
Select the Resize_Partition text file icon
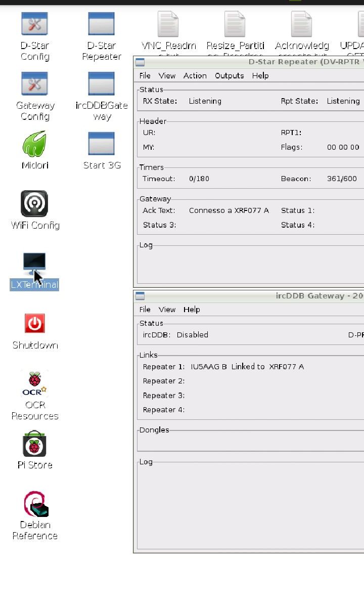click(x=235, y=24)
